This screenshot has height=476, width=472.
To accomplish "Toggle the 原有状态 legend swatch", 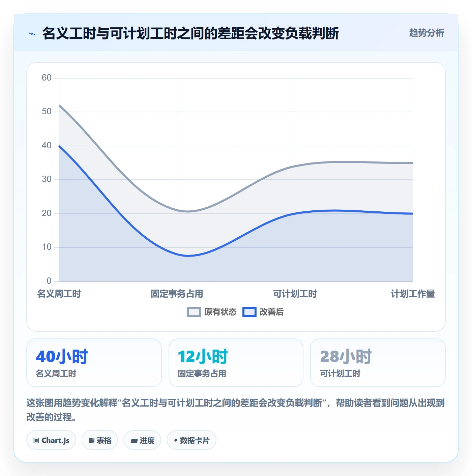I will coord(194,312).
